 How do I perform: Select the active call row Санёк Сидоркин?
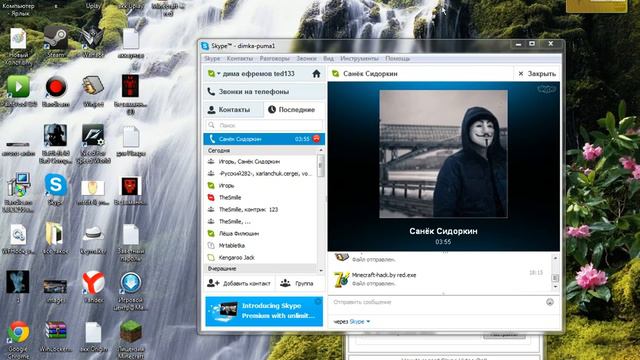click(264, 139)
